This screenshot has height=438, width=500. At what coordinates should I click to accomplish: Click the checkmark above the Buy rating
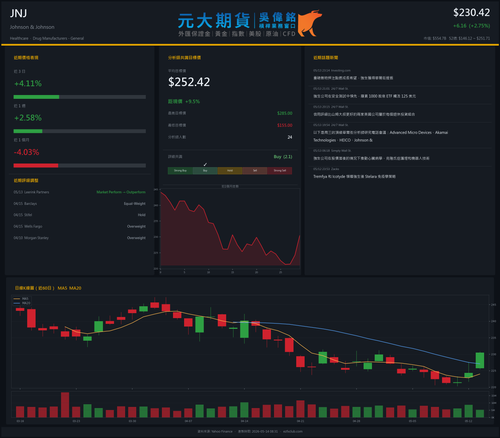(205, 164)
